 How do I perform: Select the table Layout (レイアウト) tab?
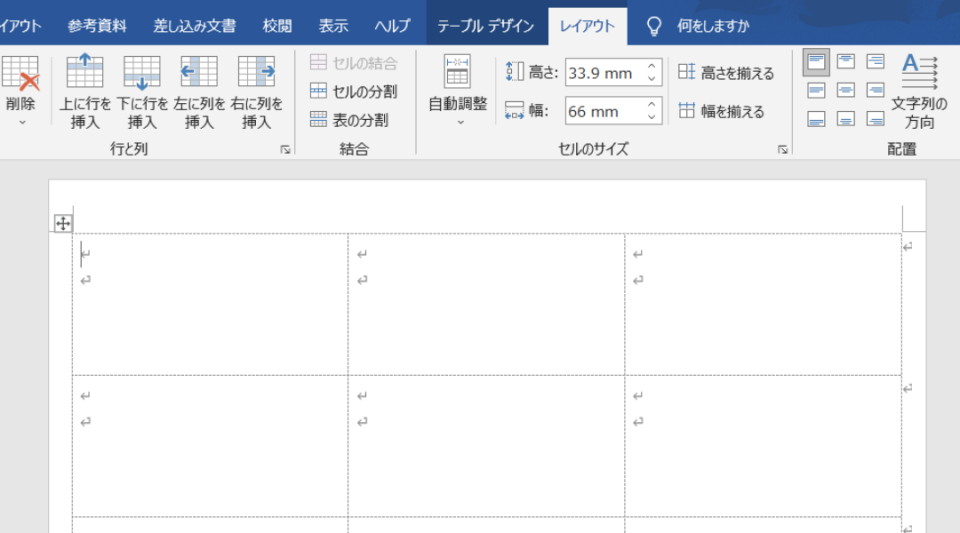587,26
